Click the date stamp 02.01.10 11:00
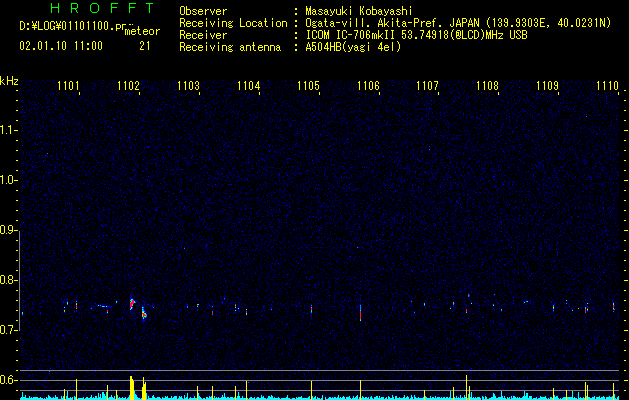 point(61,46)
